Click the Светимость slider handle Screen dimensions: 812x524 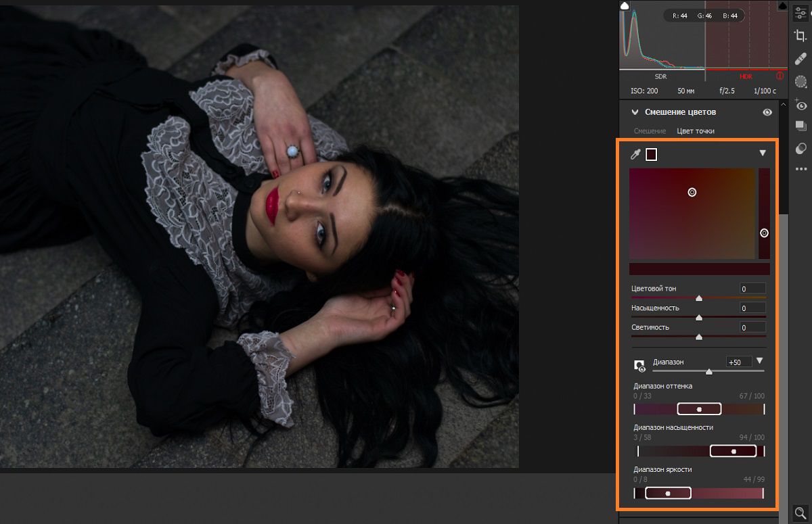point(699,336)
